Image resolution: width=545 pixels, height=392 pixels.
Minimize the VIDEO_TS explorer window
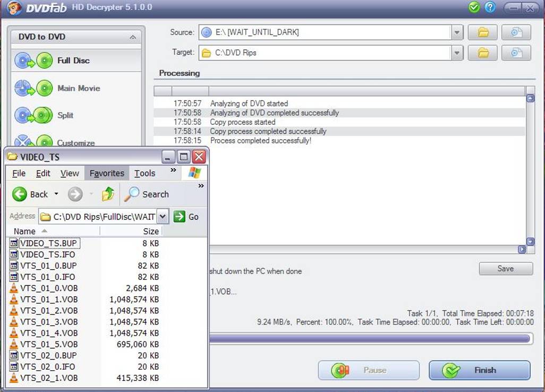coord(168,157)
